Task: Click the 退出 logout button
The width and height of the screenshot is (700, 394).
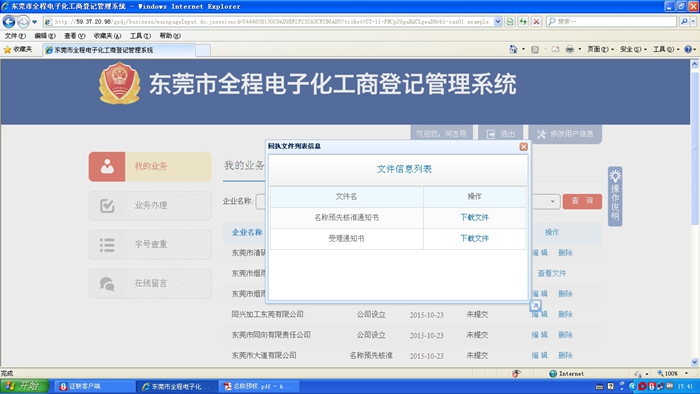Action: click(501, 133)
